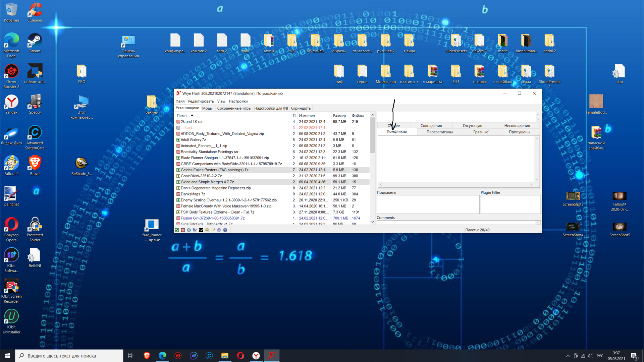The image size is (644, 362).
Task: Switch to the Моды tab
Action: tap(207, 108)
